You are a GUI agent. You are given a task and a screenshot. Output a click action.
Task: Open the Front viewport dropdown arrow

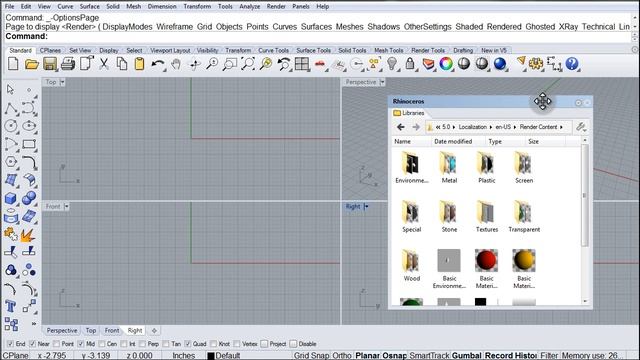[x=67, y=207]
